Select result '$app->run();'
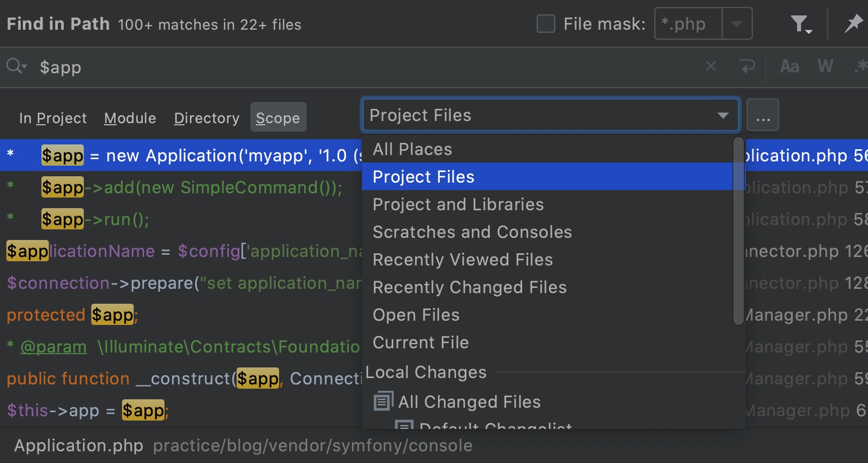Screen dimensions: 868x463 point(180,219)
